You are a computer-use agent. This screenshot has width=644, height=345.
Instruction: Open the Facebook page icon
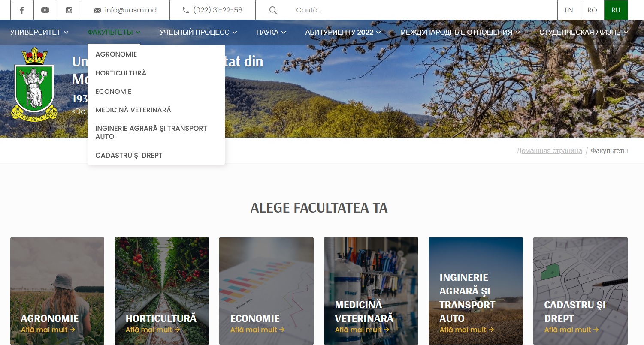[x=22, y=10]
